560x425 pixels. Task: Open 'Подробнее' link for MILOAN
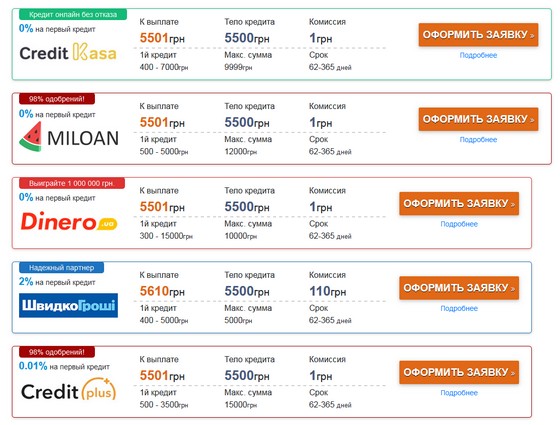coord(478,140)
